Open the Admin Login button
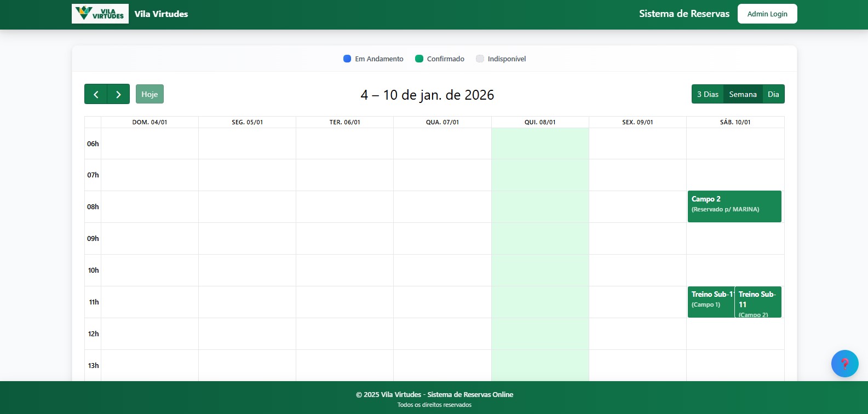Image resolution: width=868 pixels, height=414 pixels. [x=767, y=14]
